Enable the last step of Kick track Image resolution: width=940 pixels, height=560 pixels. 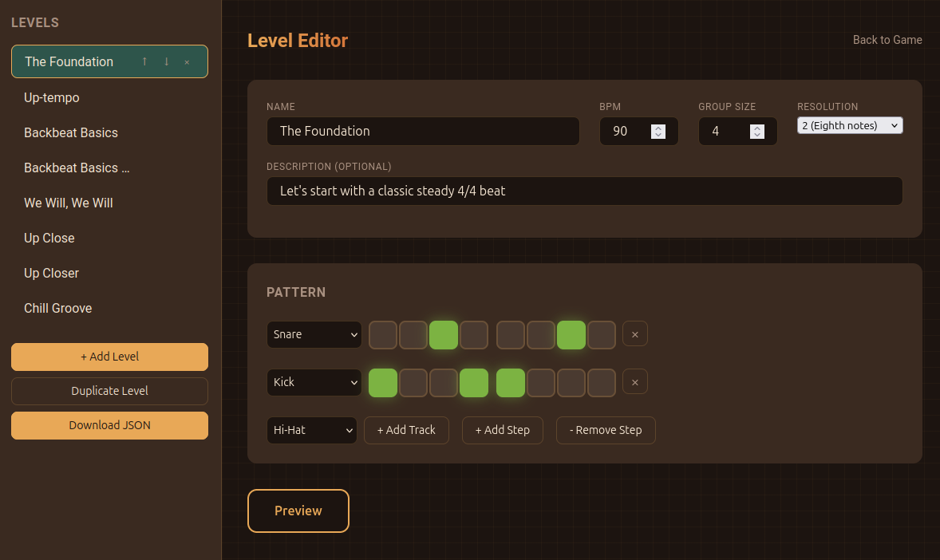coord(602,383)
